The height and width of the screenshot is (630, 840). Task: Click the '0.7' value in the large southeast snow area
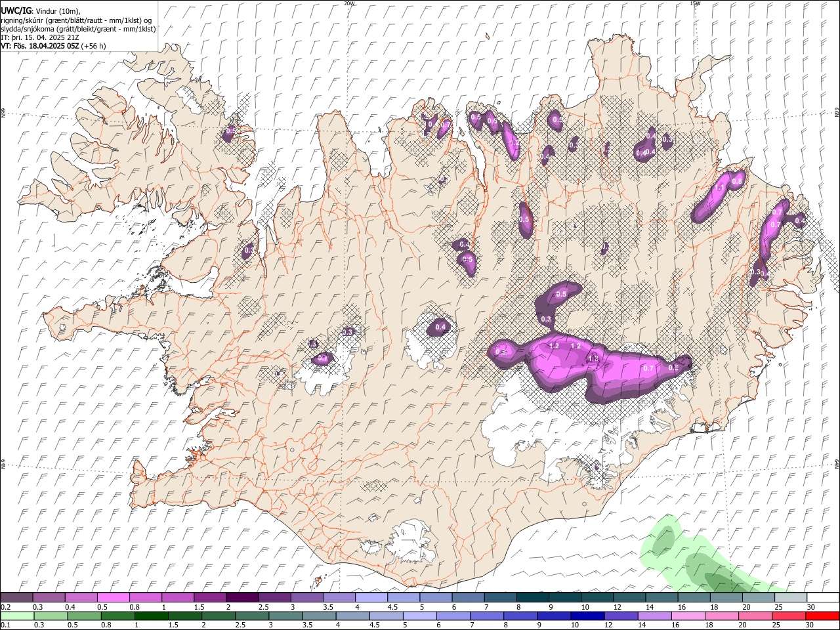(648, 368)
